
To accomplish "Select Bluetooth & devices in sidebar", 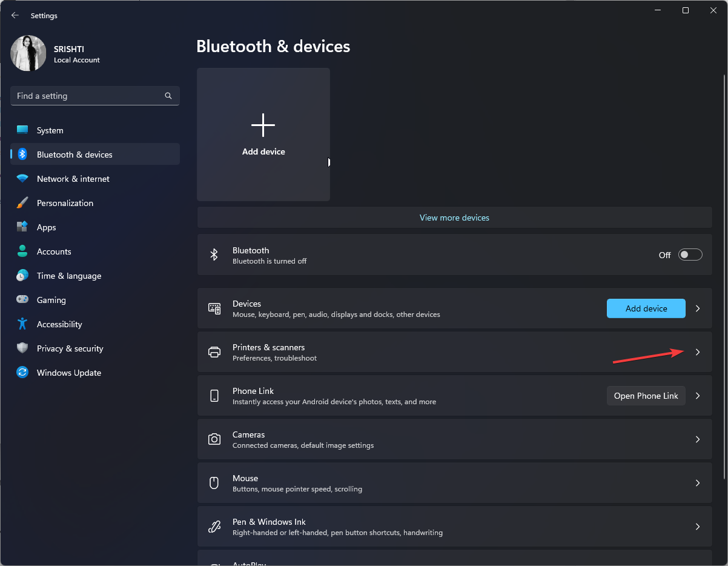I will 95,155.
